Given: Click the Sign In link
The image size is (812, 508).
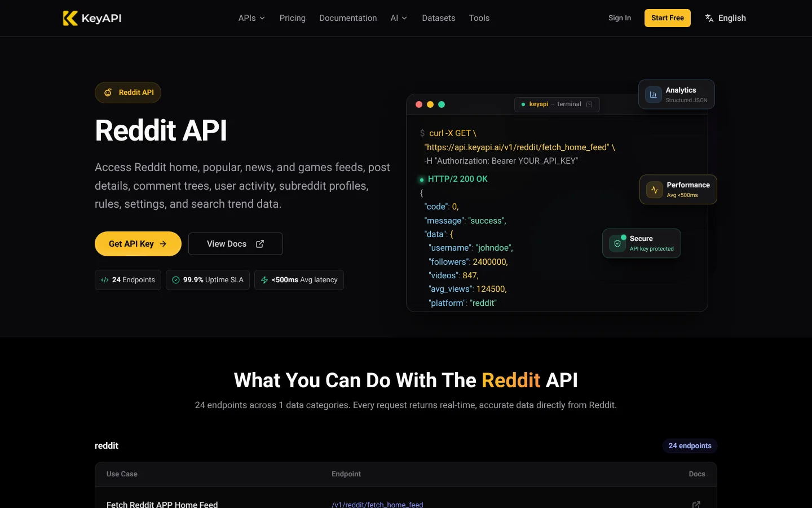Looking at the screenshot, I should [x=620, y=18].
